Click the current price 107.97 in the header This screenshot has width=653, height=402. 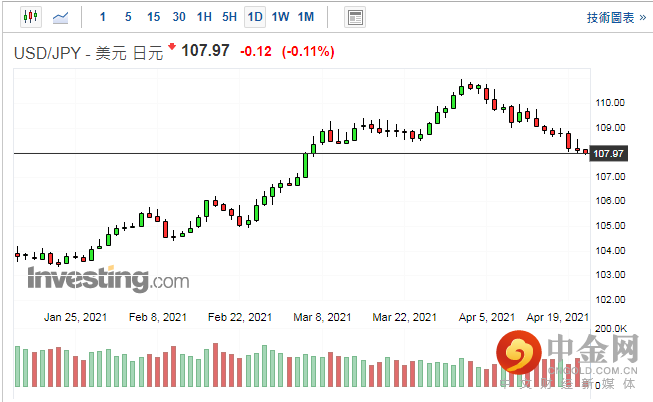point(205,51)
